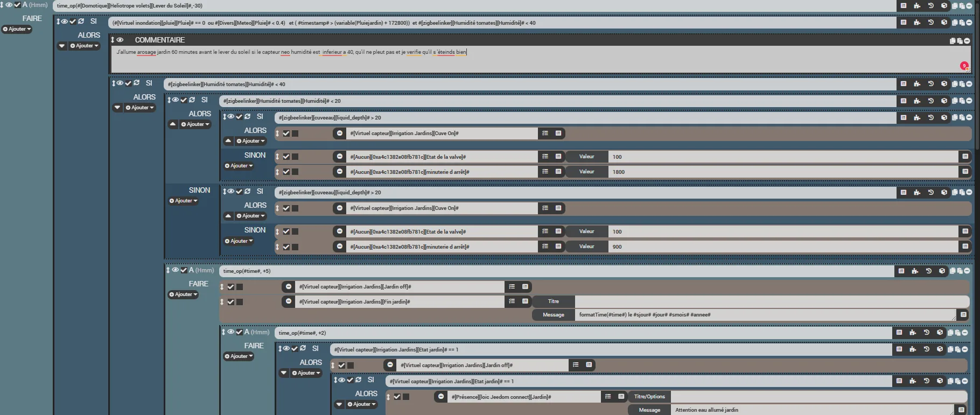Open the Ajouter dropdown under the first SINON
The image size is (980, 415).
click(239, 166)
